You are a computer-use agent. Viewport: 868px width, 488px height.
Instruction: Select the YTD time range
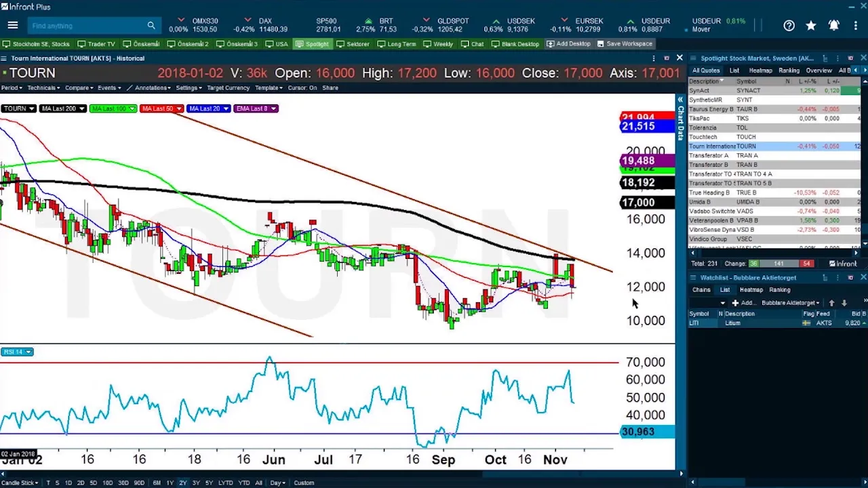(244, 483)
